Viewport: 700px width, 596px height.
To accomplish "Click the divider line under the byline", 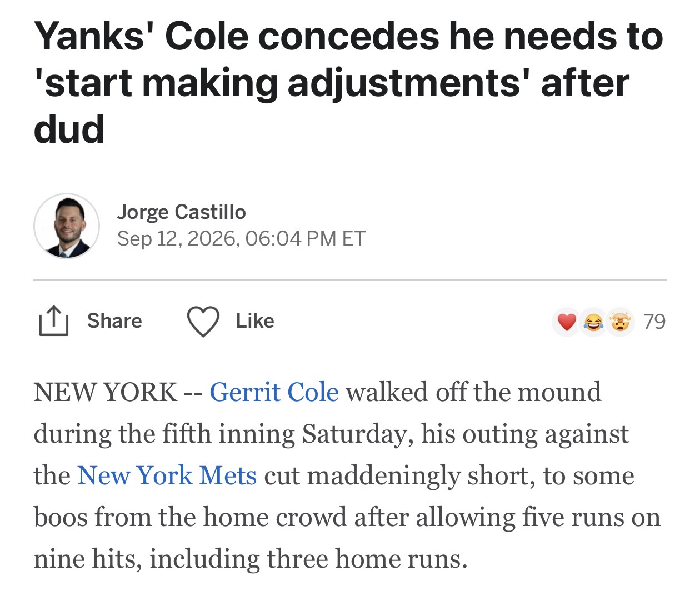I will 350,281.
